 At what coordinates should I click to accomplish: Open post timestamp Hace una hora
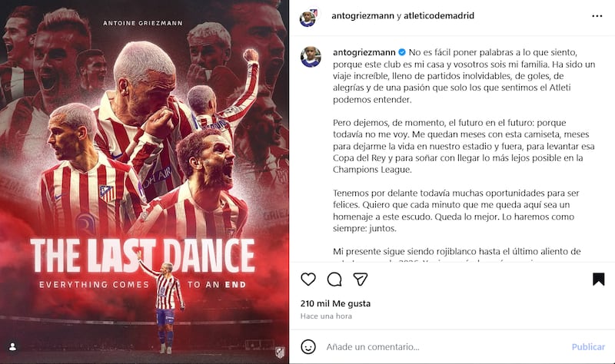326,316
